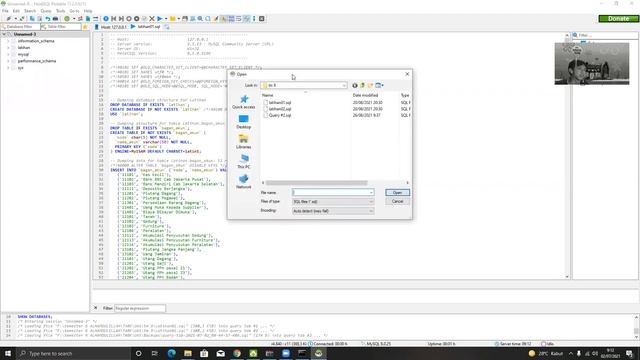Open View menu icon in Open dialog
Screen dimensions: 640x360
pos(379,85)
